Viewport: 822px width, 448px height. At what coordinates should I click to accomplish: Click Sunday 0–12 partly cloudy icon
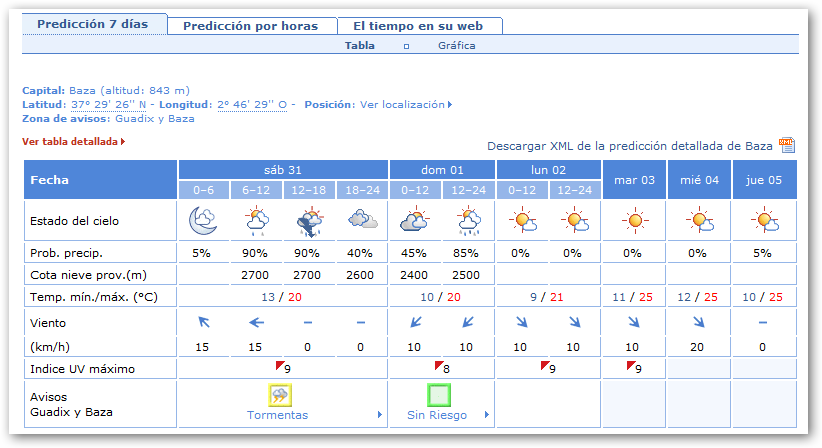click(415, 220)
